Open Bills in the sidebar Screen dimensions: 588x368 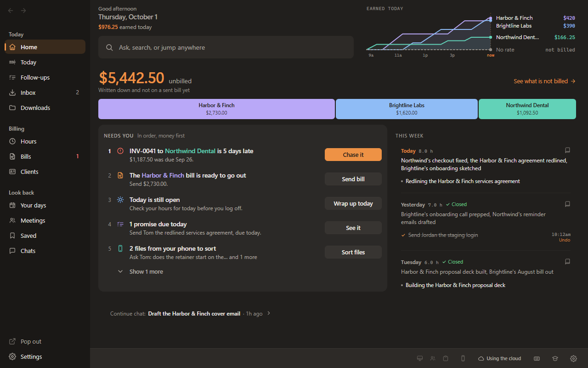[45, 156]
